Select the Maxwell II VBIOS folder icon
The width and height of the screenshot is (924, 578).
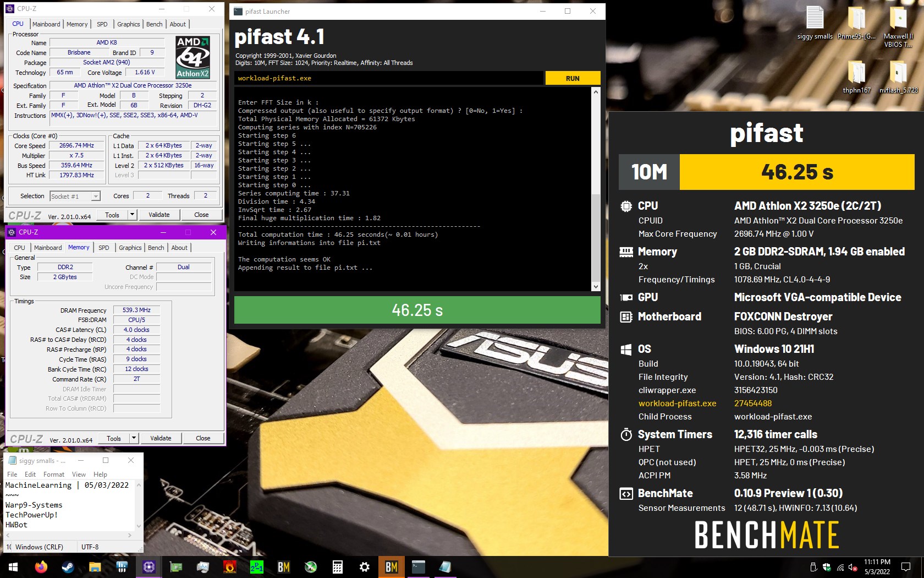click(x=898, y=26)
